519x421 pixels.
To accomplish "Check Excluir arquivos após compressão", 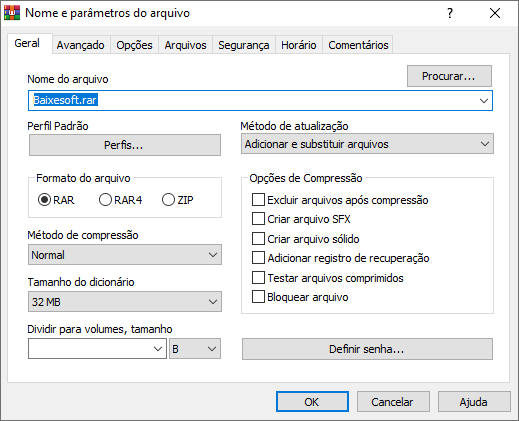I will click(x=258, y=200).
